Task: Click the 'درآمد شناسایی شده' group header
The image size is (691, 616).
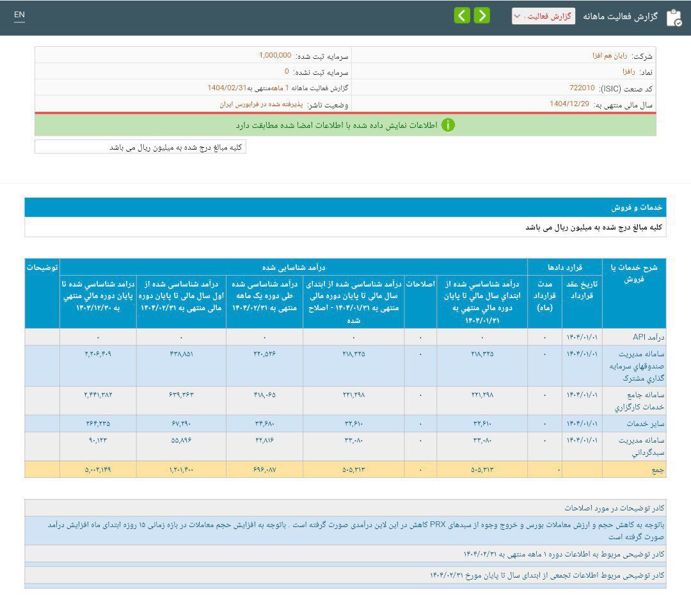Action: [x=294, y=267]
